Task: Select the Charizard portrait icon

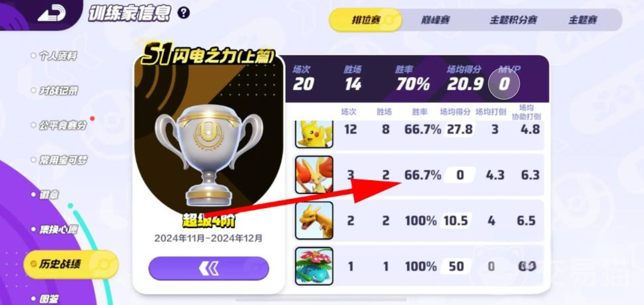Action: pos(314,220)
